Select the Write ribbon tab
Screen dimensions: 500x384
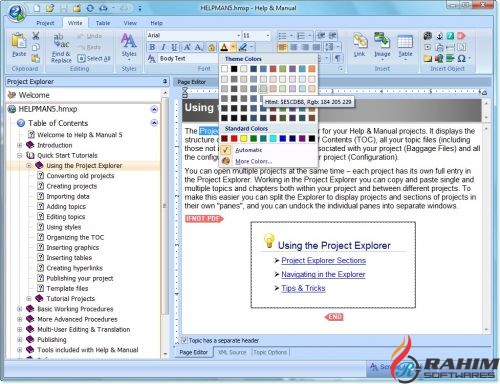pyautogui.click(x=75, y=23)
